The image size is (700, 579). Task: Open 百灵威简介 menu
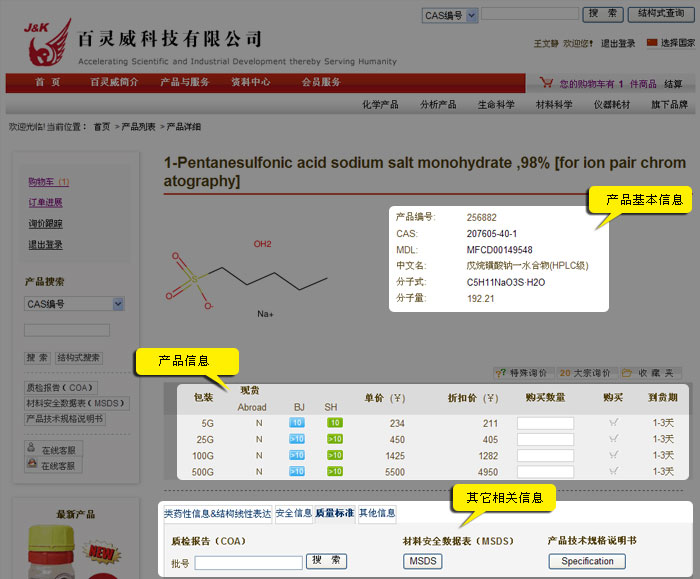[x=114, y=82]
